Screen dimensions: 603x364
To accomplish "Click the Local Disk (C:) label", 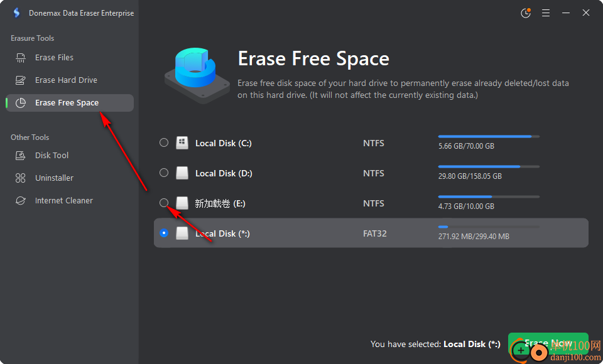I will 224,143.
